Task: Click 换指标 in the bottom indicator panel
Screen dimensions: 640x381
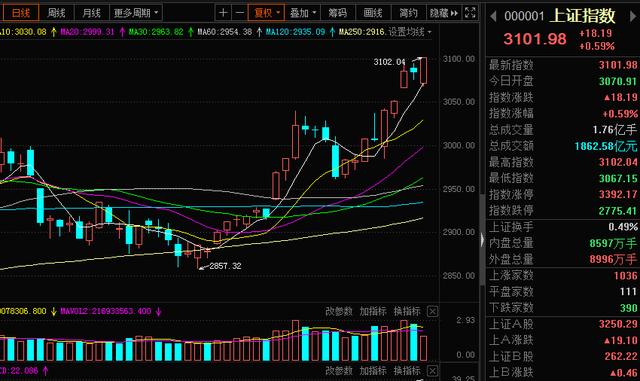Action: pyautogui.click(x=407, y=371)
